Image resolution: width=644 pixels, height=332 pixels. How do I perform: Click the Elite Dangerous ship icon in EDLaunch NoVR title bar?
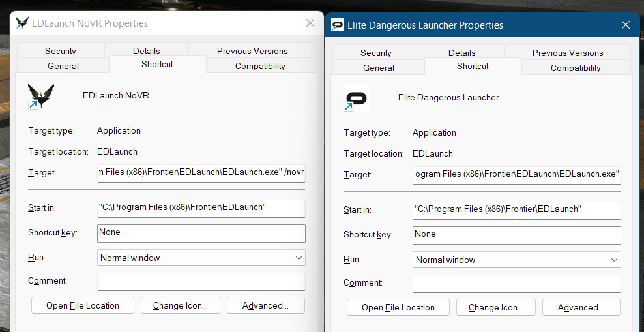[x=22, y=23]
